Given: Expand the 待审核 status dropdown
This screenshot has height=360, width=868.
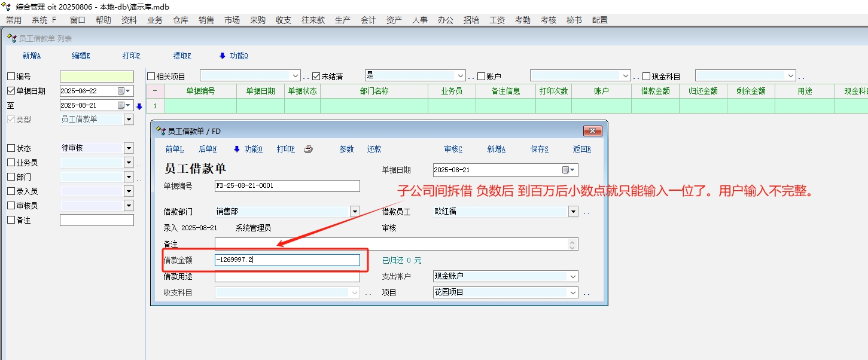Looking at the screenshot, I should click(129, 148).
